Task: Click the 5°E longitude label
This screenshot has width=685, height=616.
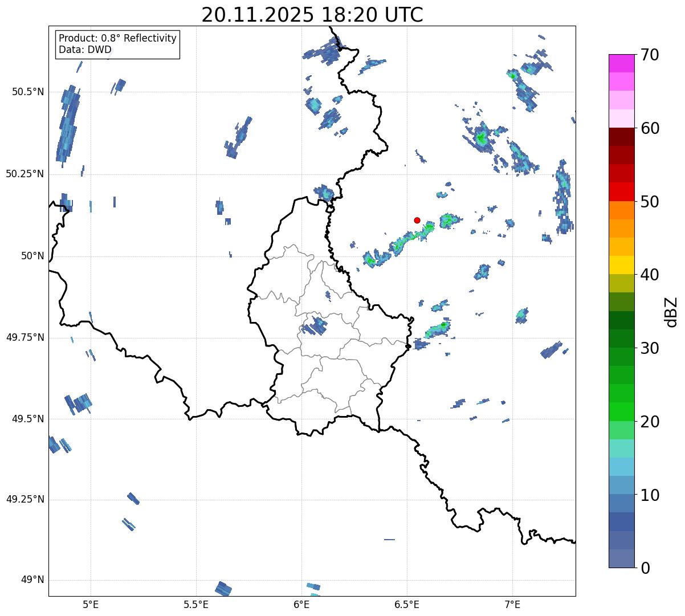Action: click(91, 604)
